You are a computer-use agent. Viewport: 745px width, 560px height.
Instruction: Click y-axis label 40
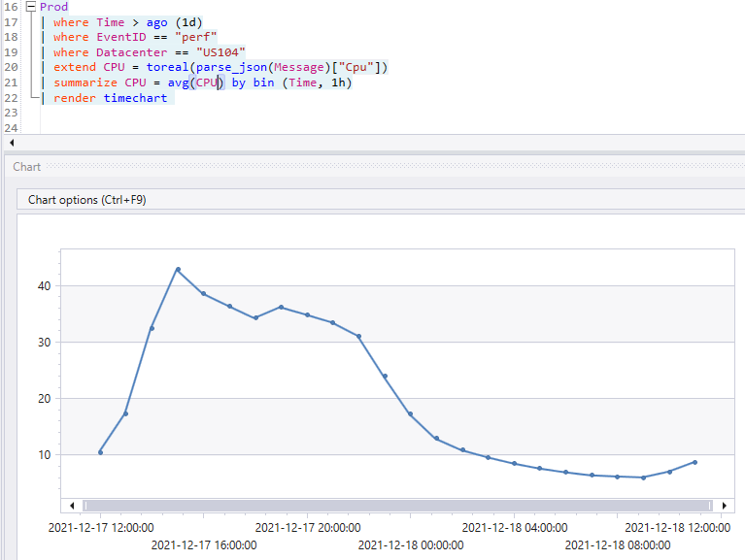coord(44,285)
